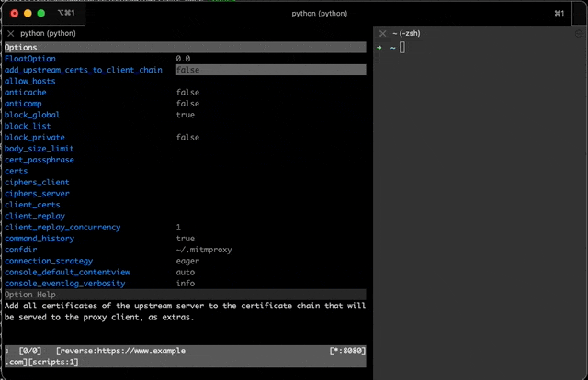Select the client_replay option
The height and width of the screenshot is (380, 588).
[35, 217]
